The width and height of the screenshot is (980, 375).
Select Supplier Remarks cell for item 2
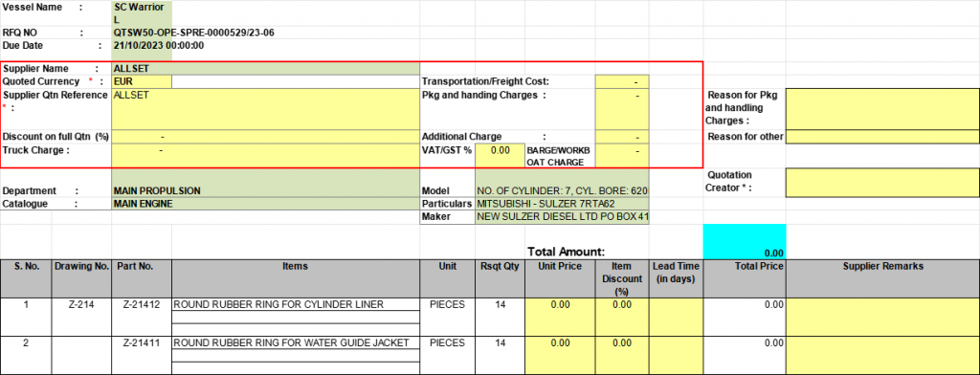point(882,355)
